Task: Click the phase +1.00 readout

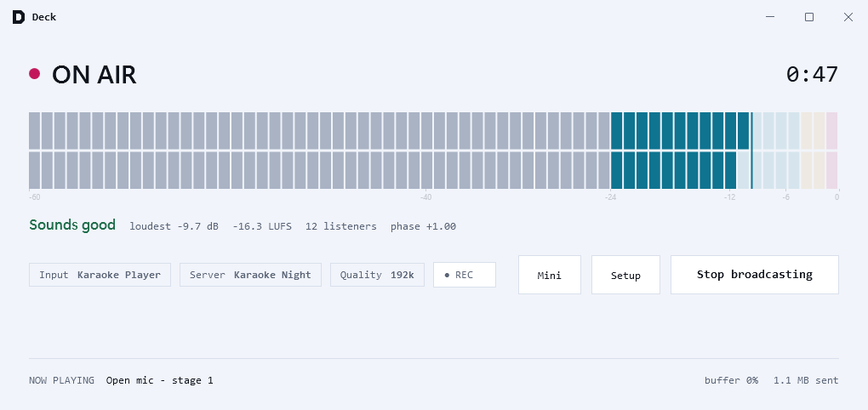Action: pyautogui.click(x=424, y=226)
